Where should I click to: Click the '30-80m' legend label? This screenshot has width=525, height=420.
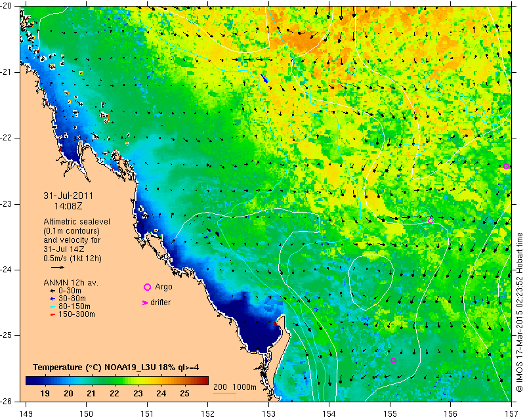72,299
